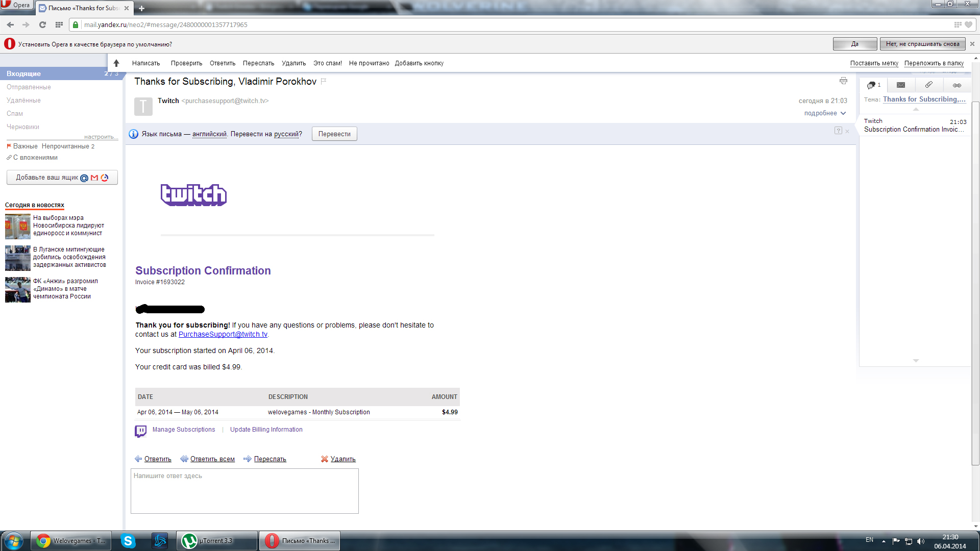Open the Удалённые folder

23,101
